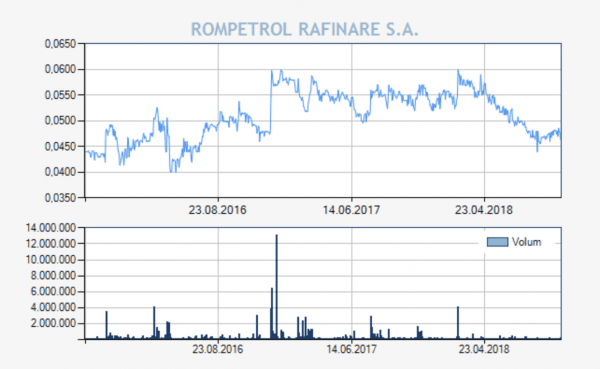Click volume chart date 14.06.2017

tap(351, 349)
